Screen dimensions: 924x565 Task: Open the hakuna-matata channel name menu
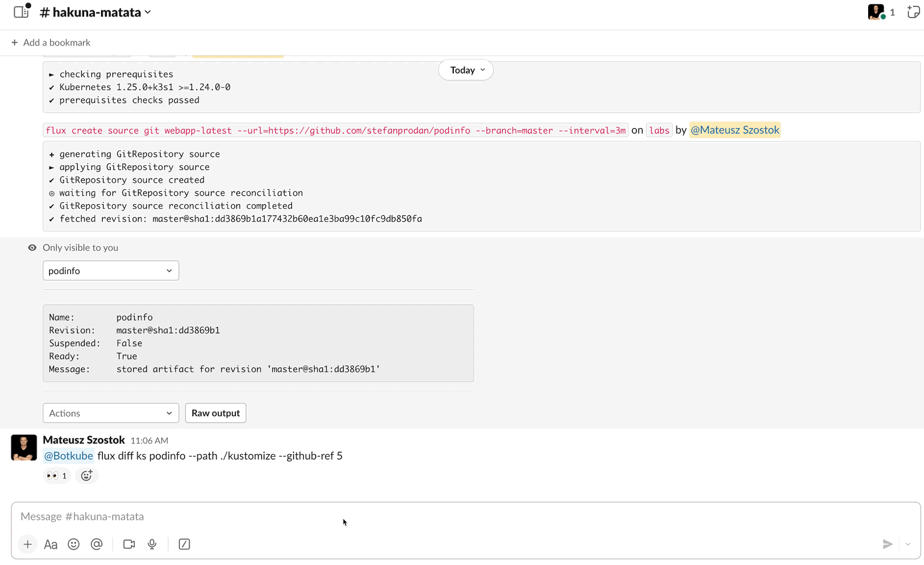[96, 13]
